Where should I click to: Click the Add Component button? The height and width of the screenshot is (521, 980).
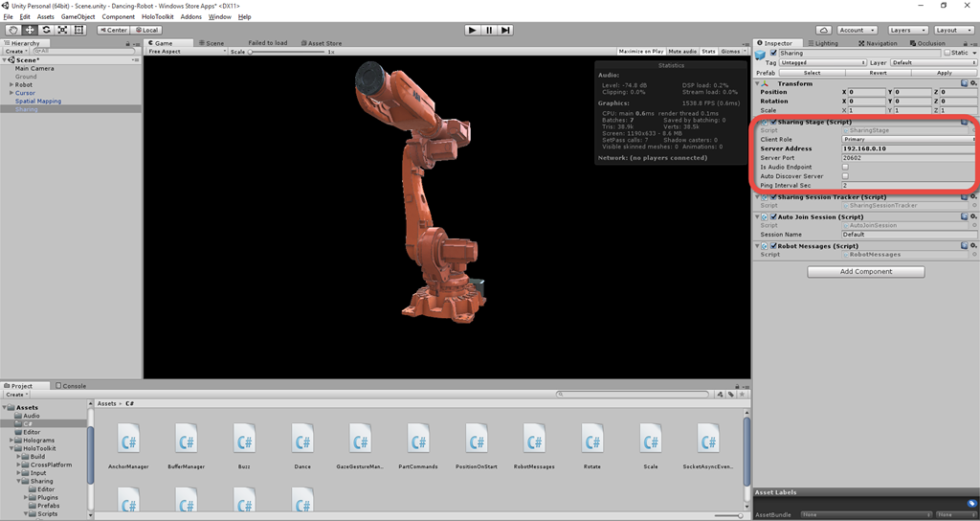coord(865,272)
